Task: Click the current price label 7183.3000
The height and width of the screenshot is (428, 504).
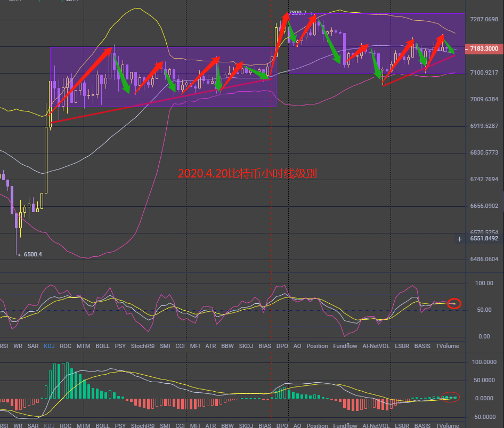Action: tap(484, 49)
